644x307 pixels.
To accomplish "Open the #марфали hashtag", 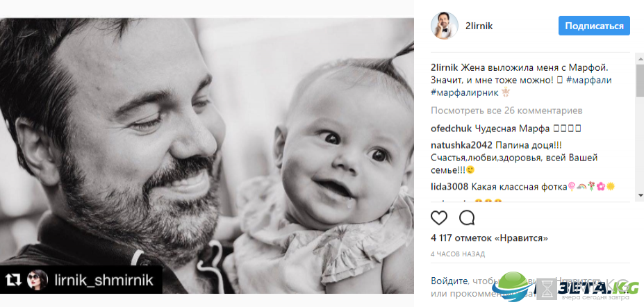I will pyautogui.click(x=589, y=81).
